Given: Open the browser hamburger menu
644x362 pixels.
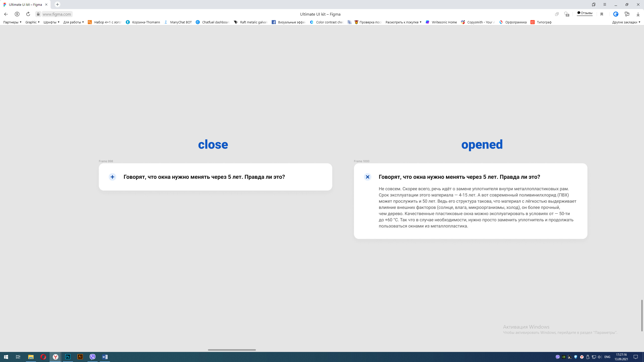Looking at the screenshot, I should [x=605, y=5].
